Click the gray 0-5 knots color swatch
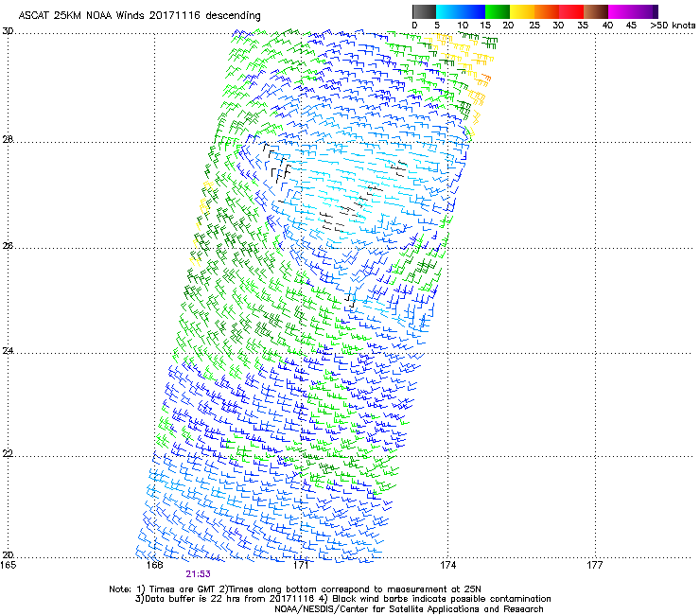700x615 pixels. (424, 11)
